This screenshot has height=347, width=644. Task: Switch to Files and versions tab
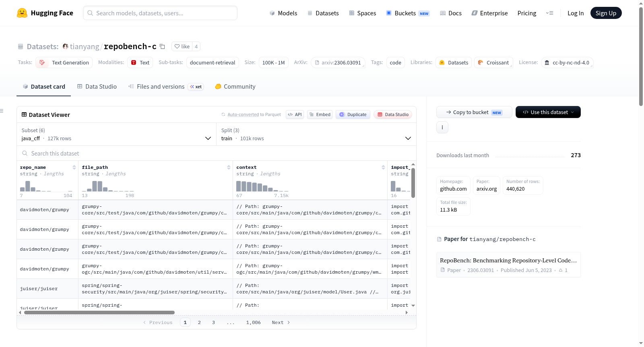click(x=166, y=86)
